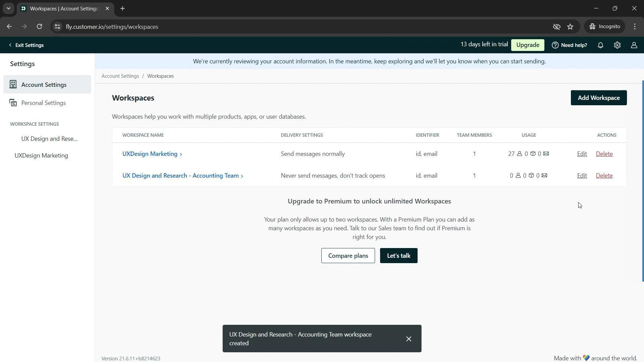Click the tracking protection eye icon
The width and height of the screenshot is (644, 362).
(x=556, y=27)
